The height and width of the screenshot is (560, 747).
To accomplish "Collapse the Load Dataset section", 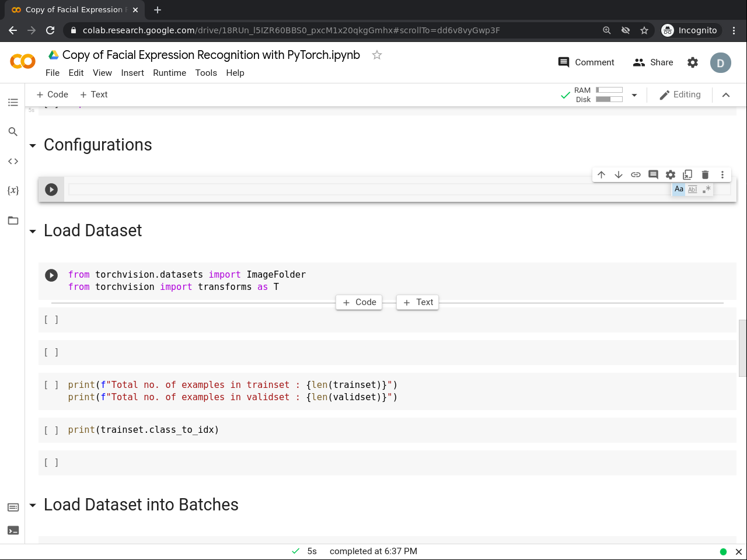I will coord(33,232).
